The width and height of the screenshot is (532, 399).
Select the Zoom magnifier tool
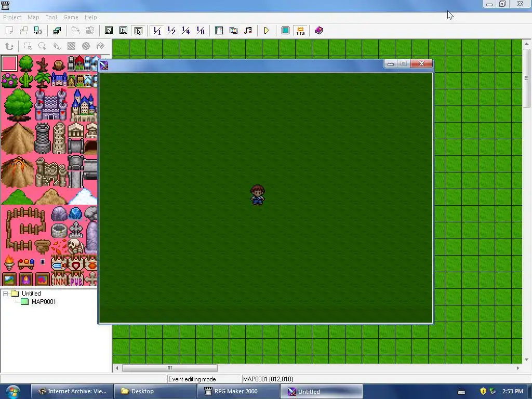[42, 46]
